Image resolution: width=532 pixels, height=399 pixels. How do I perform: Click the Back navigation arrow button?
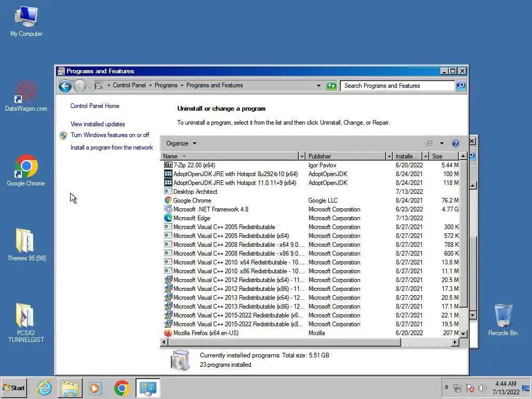pos(65,86)
